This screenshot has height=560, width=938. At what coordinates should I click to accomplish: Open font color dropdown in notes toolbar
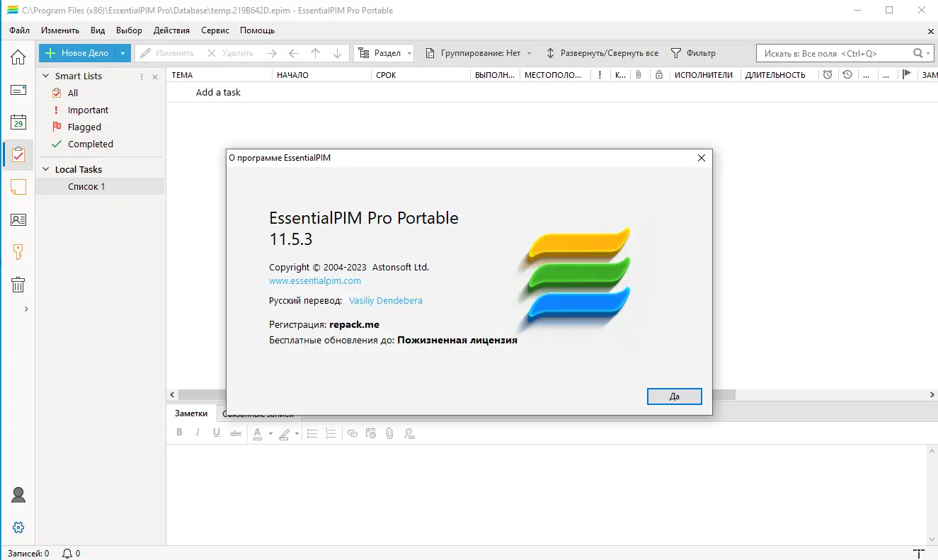tap(271, 433)
